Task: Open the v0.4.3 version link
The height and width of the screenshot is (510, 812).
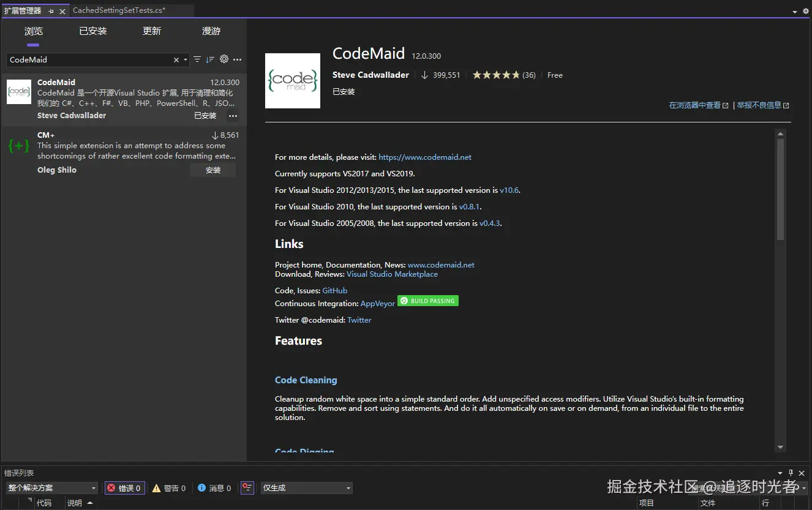Action: tap(490, 223)
